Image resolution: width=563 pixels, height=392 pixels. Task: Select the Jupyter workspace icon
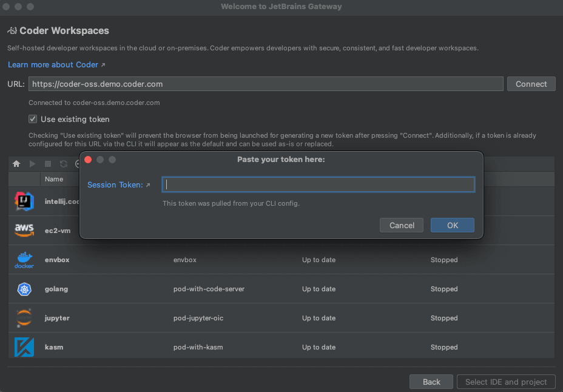point(24,318)
